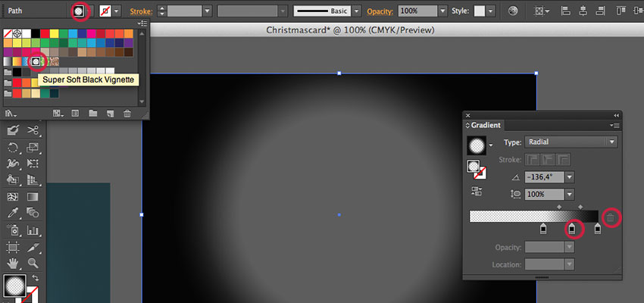
Task: Select the Column Graph tool
Action: click(x=33, y=230)
